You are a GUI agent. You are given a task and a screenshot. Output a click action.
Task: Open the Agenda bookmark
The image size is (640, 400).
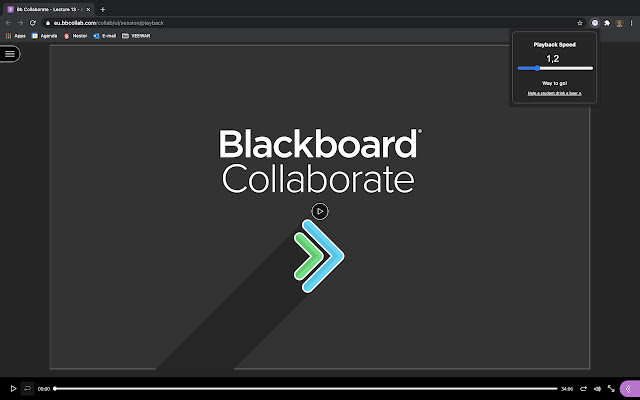pyautogui.click(x=44, y=36)
